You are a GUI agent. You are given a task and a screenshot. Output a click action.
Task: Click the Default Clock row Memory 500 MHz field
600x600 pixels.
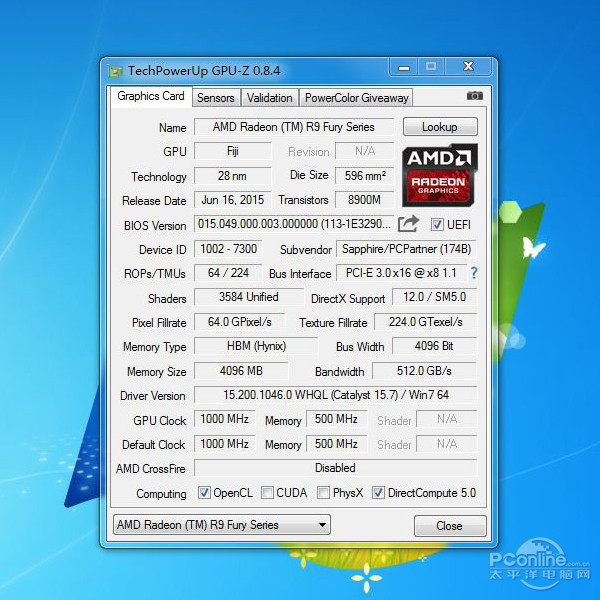coord(336,444)
